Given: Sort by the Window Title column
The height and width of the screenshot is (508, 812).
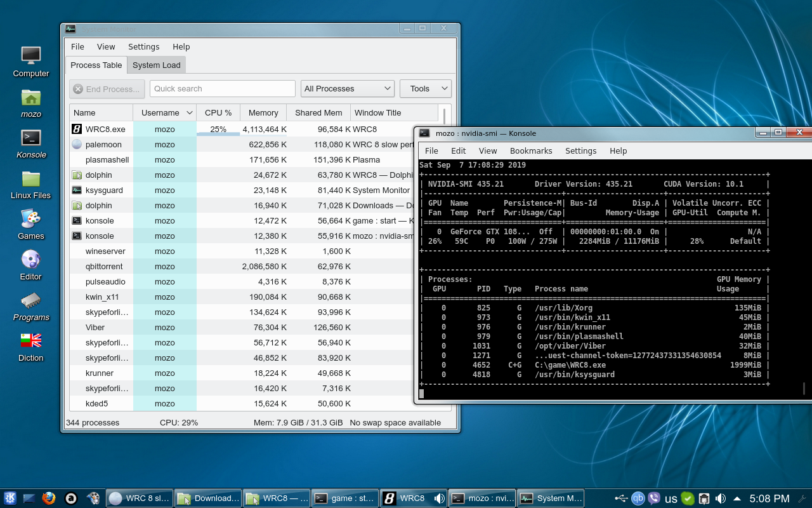Looking at the screenshot, I should coord(394,112).
